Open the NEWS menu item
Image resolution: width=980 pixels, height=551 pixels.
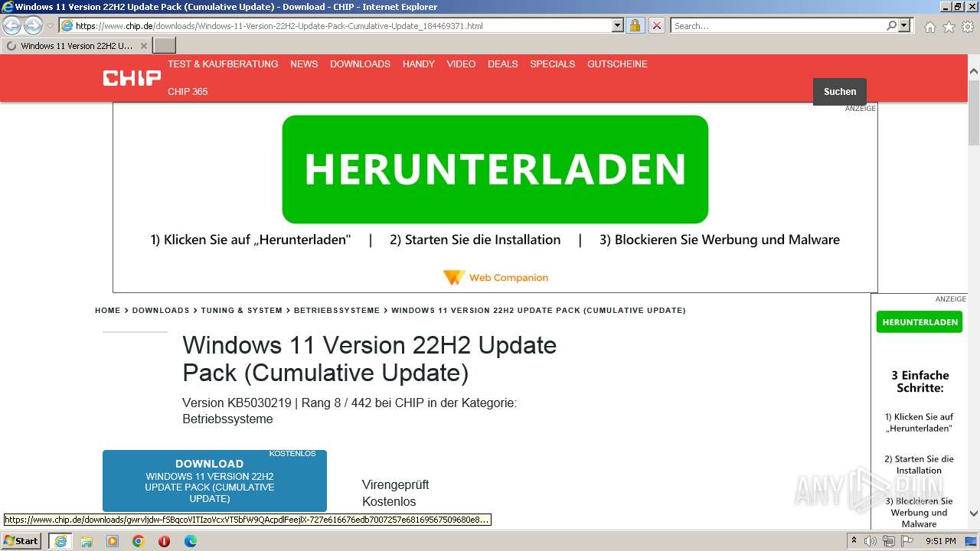(x=304, y=64)
